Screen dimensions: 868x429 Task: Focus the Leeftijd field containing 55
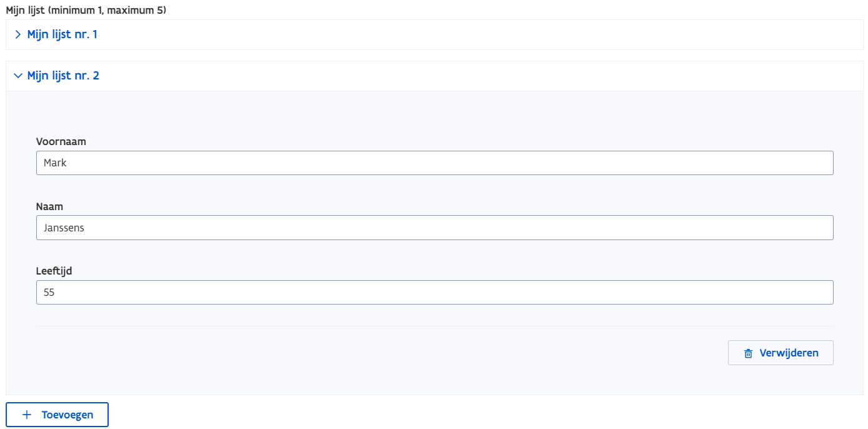click(434, 293)
